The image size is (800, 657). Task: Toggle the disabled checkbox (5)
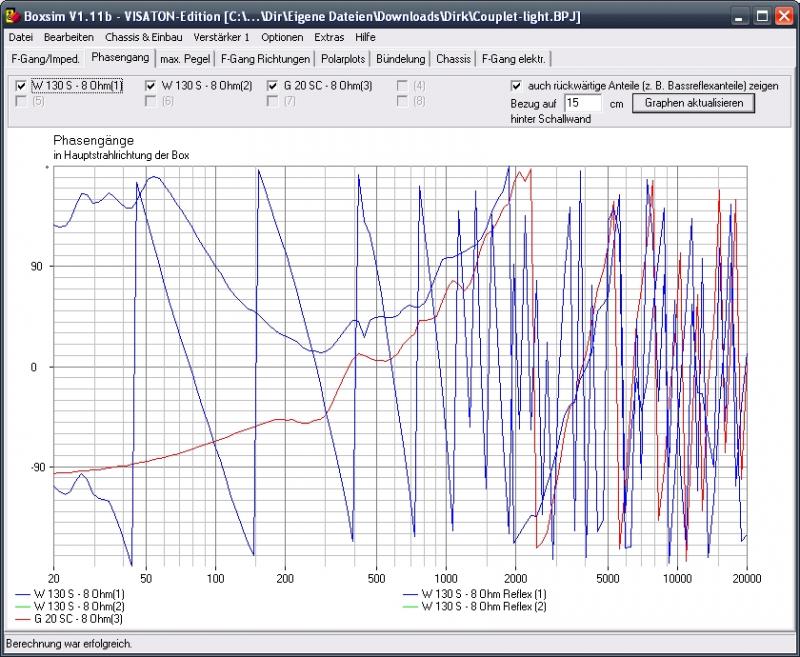tap(21, 102)
